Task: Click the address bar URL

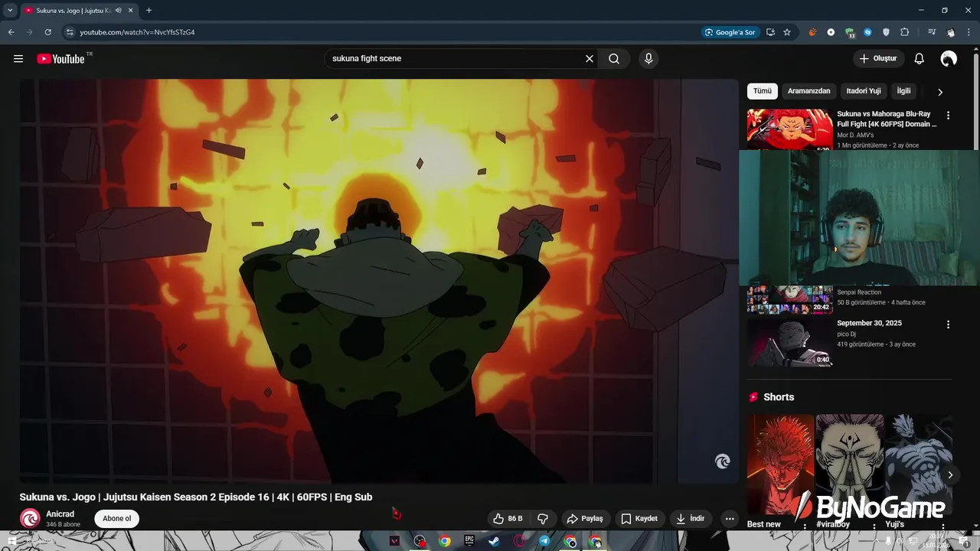Action: 138,32
